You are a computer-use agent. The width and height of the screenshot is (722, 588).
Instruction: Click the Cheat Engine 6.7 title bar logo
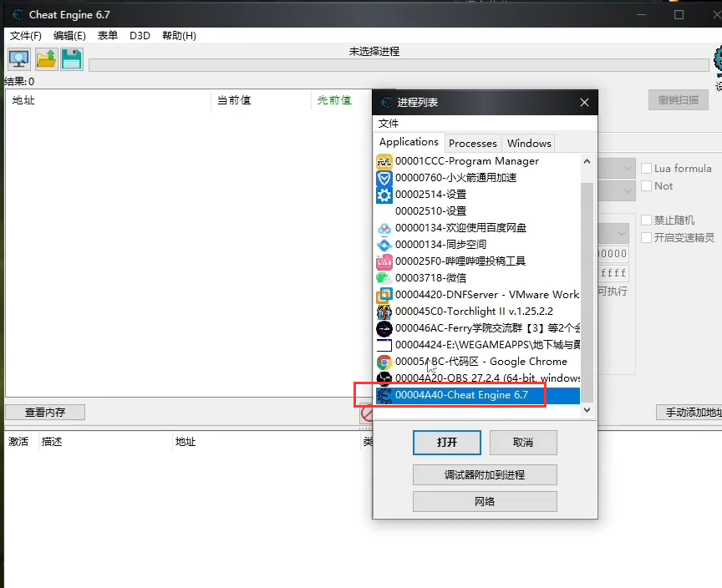[18, 15]
